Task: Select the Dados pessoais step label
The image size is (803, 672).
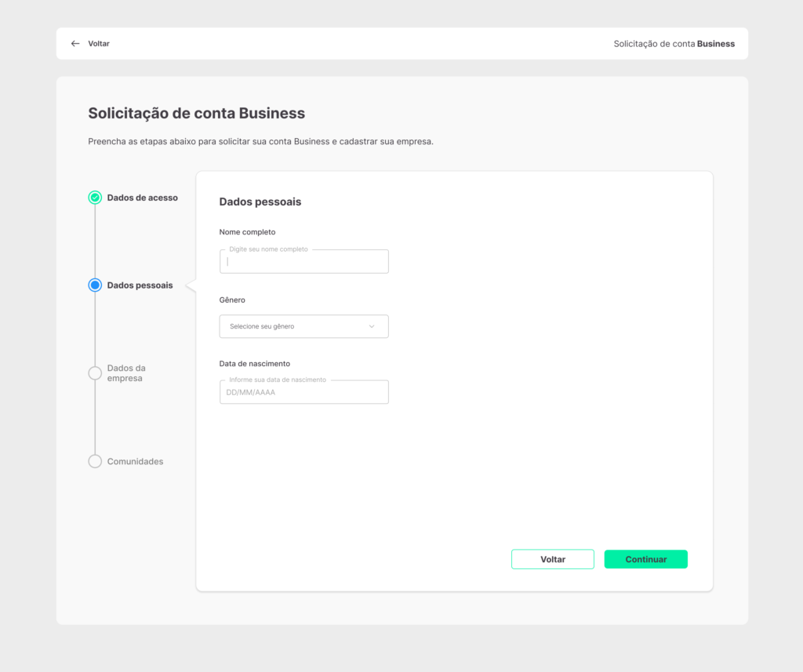Action: tap(140, 285)
